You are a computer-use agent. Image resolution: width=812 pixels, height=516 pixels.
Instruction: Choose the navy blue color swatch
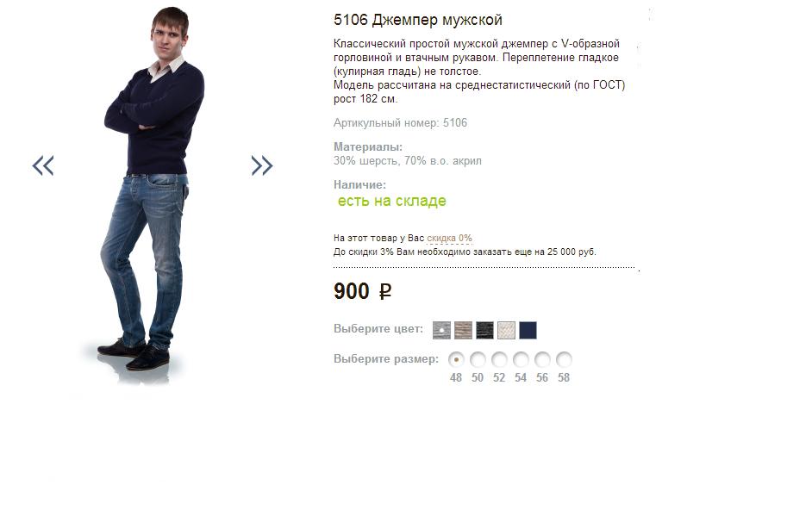click(x=528, y=330)
